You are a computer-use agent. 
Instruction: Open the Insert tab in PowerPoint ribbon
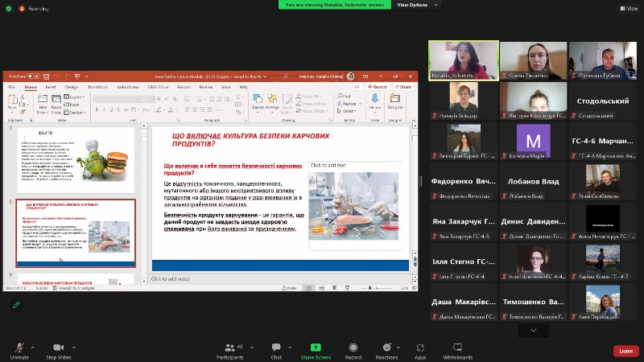(x=51, y=86)
